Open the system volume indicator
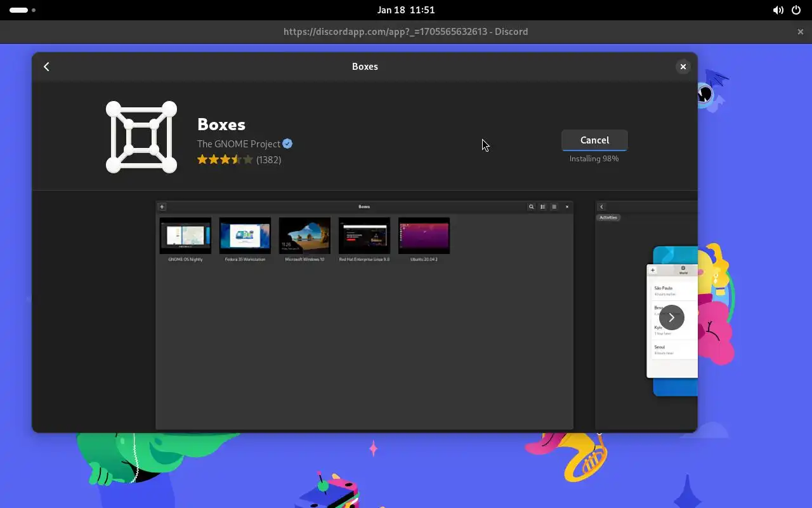The image size is (812, 508). [778, 10]
